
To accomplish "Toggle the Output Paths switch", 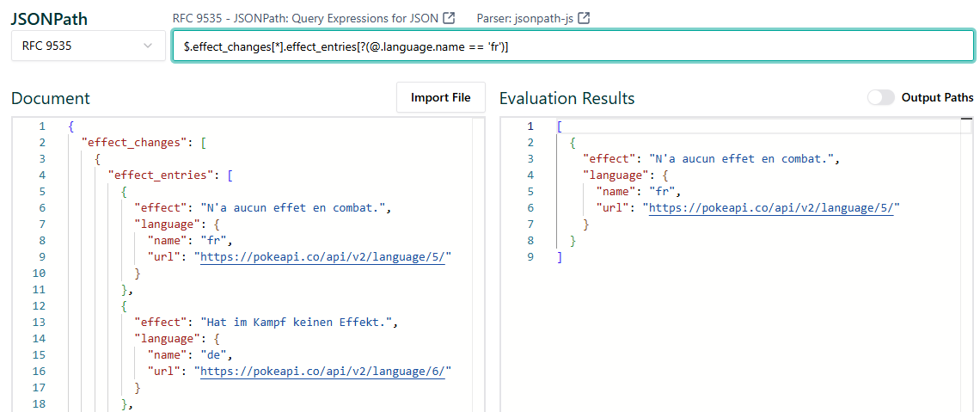I will [x=881, y=97].
